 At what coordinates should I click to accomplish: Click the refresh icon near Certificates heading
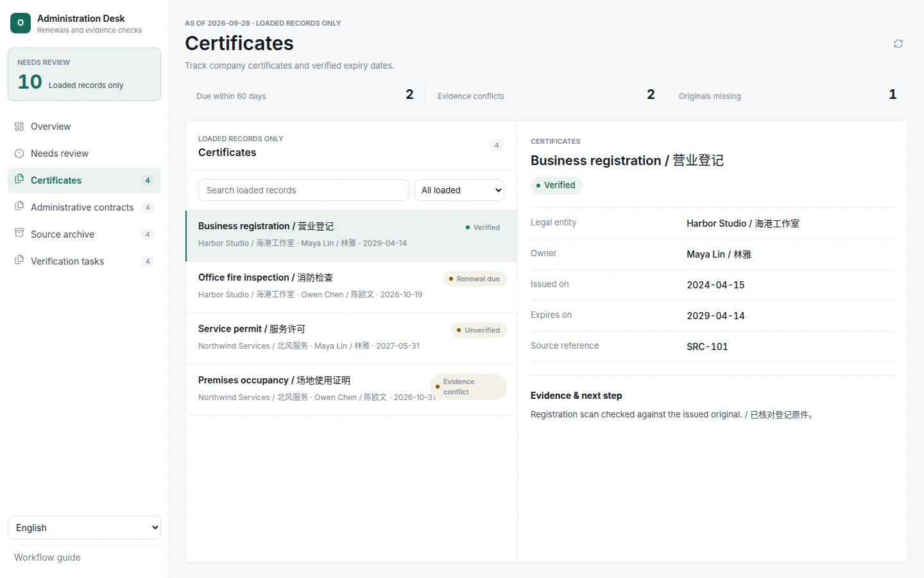[898, 44]
